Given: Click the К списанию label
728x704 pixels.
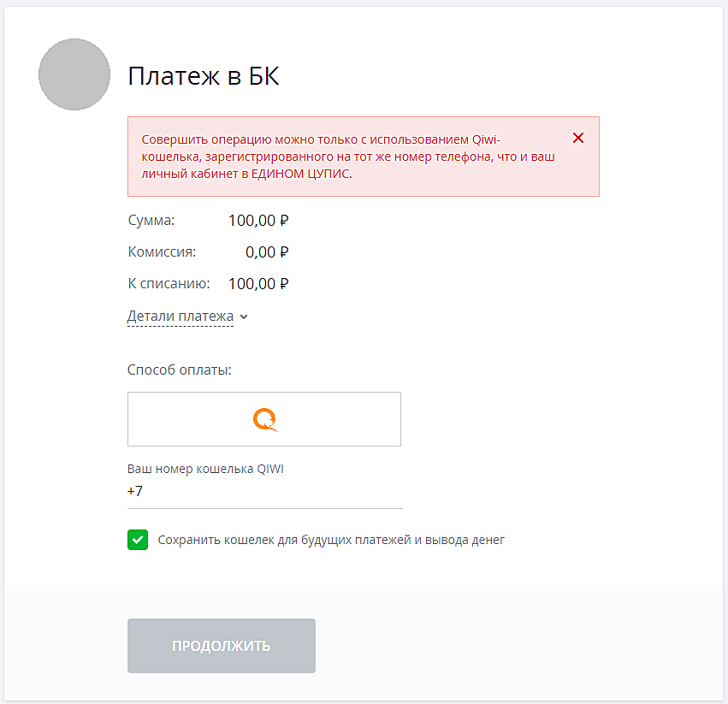Looking at the screenshot, I should tap(169, 284).
